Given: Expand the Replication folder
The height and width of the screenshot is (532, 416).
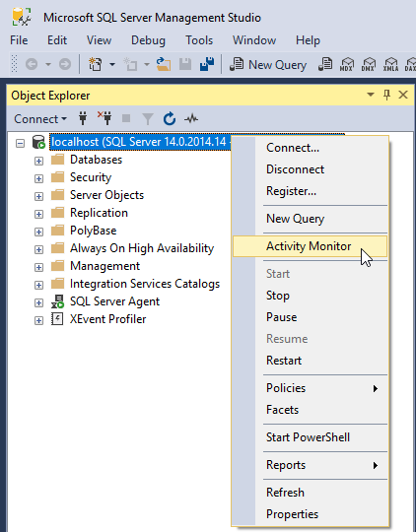Looking at the screenshot, I should click(39, 214).
